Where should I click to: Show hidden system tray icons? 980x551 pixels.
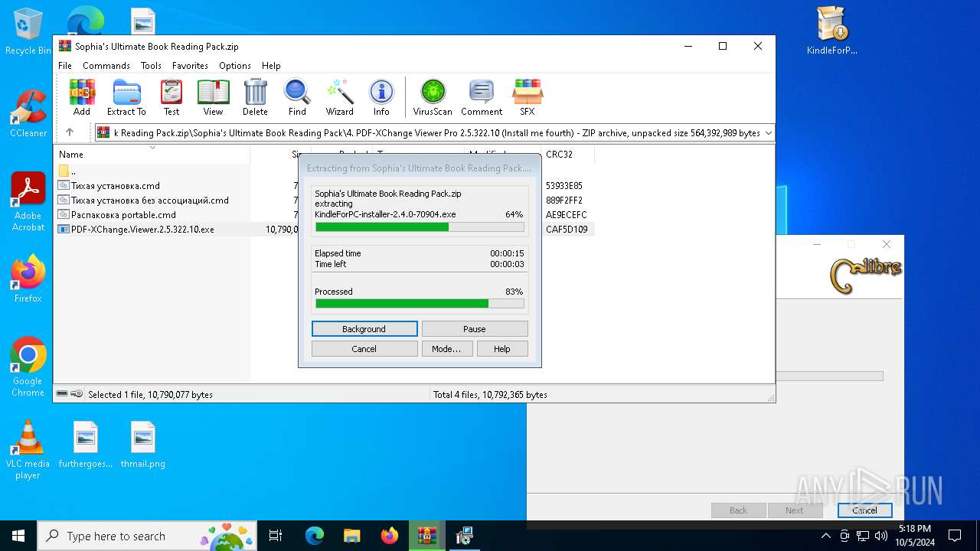[826, 536]
